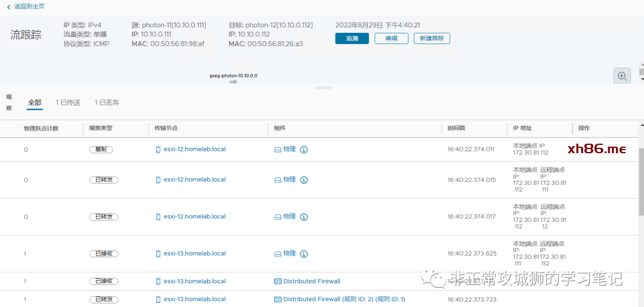This screenshot has height=307, width=644.
Task: Click host icon beside first esxi-12.homelab.local
Action: point(158,150)
